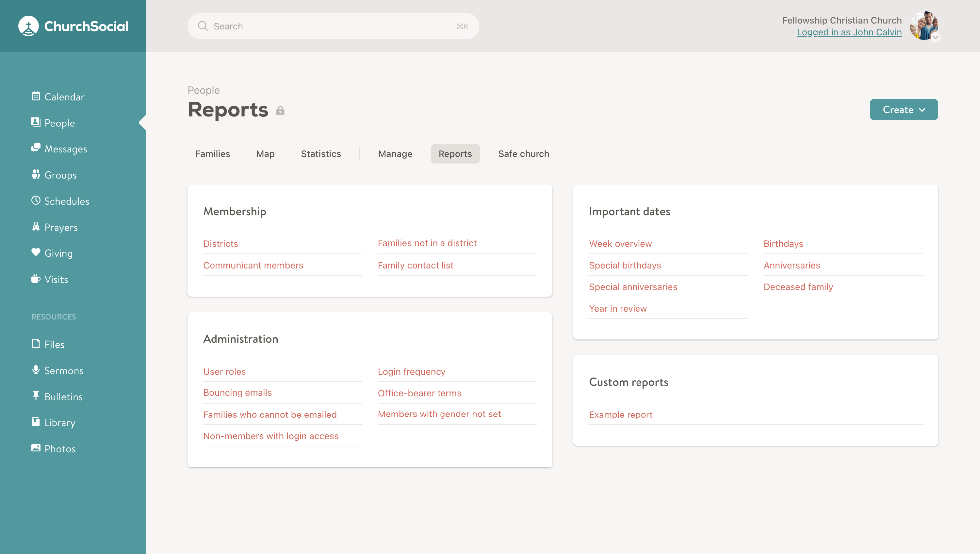Click the Groups people icon
980x554 pixels.
pos(36,174)
